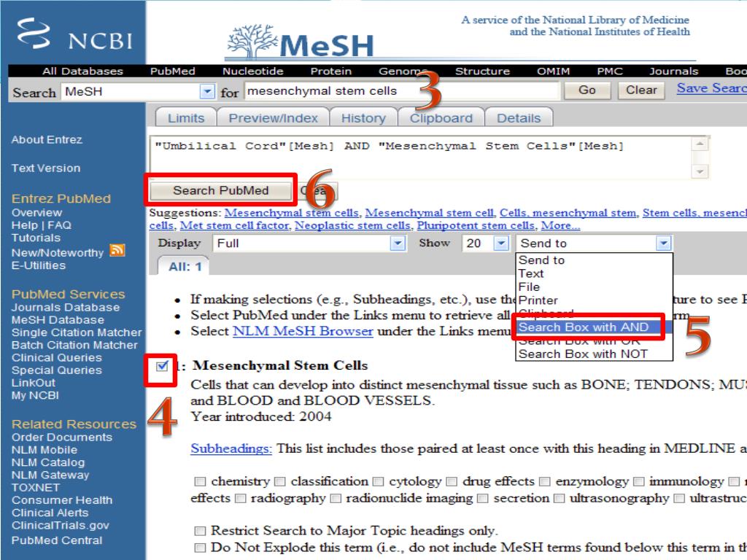Open Structure in the database bar
This screenshot has height=560, width=747.
[483, 71]
